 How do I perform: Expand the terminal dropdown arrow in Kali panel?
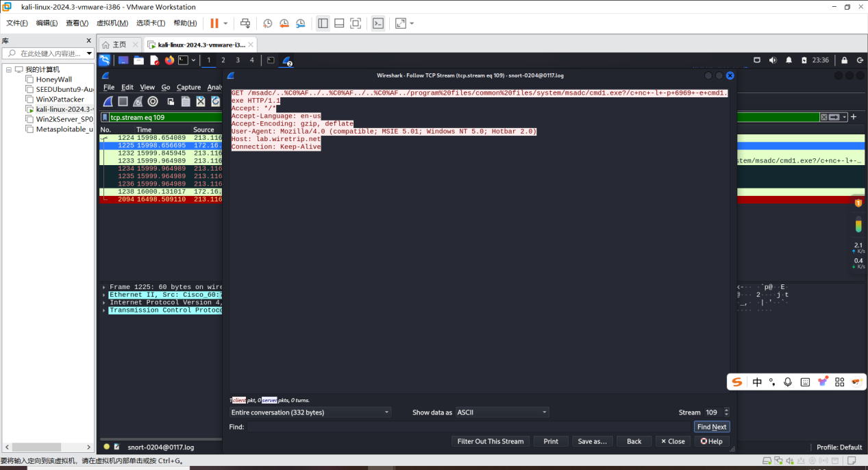point(194,60)
